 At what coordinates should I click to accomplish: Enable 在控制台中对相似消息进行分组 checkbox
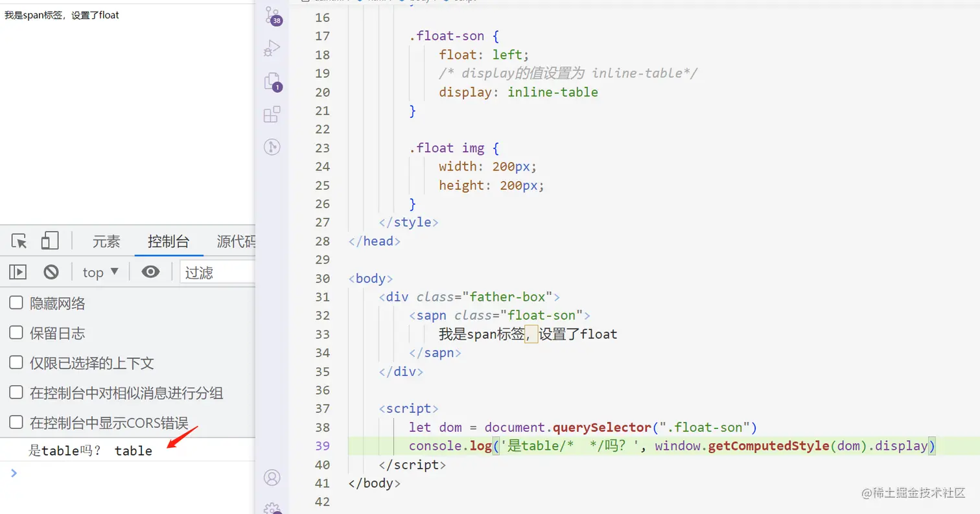[16, 393]
